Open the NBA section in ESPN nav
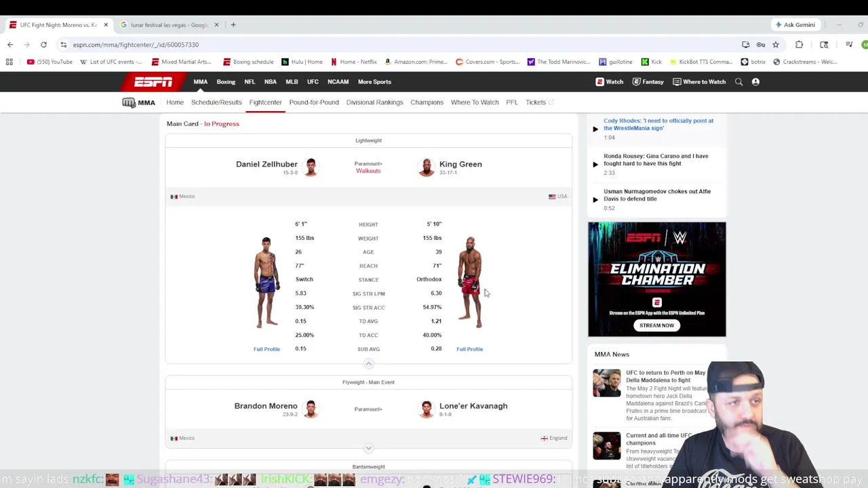 tap(271, 82)
